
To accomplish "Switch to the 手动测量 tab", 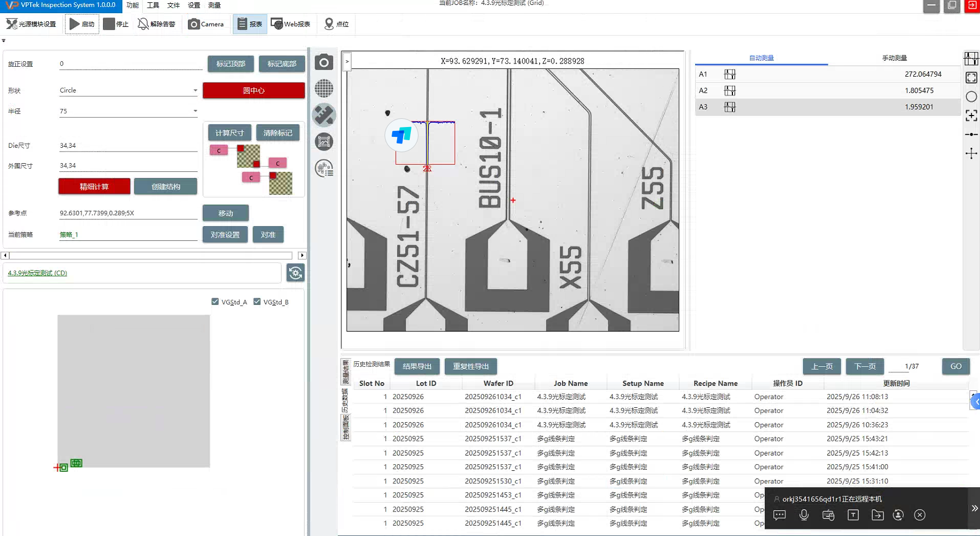I will 894,58.
